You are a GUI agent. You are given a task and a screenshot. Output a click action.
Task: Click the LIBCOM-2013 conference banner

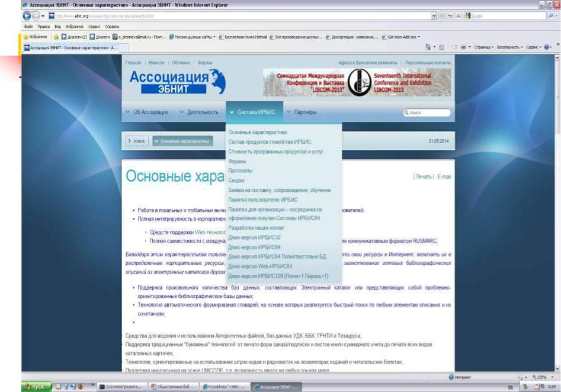point(357,82)
